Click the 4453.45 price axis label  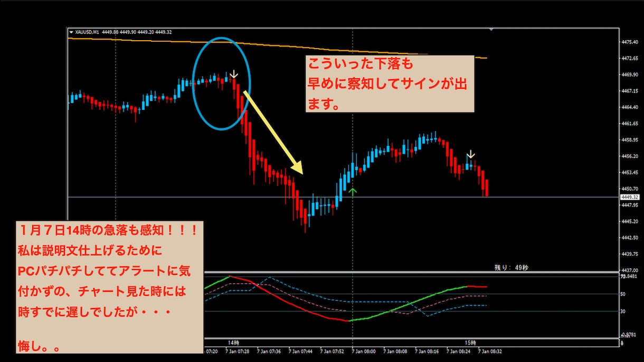pos(630,172)
